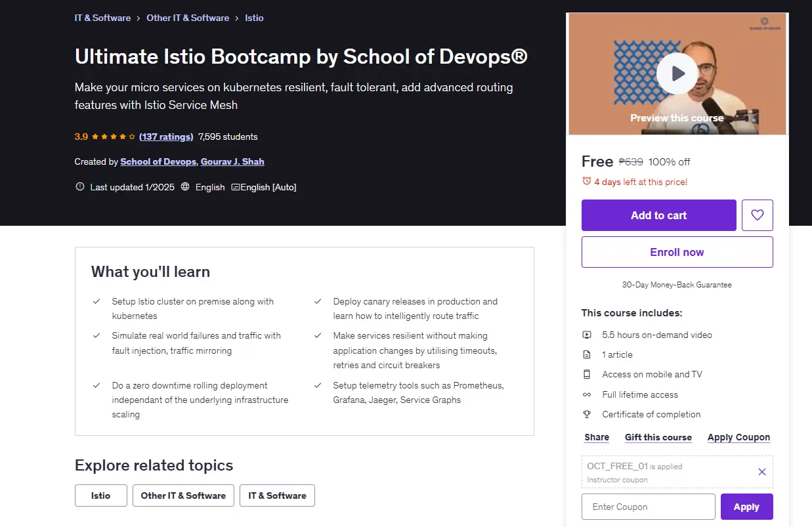
Task: Click checkmark beside zero downtime rolling deployment
Action: pos(96,385)
